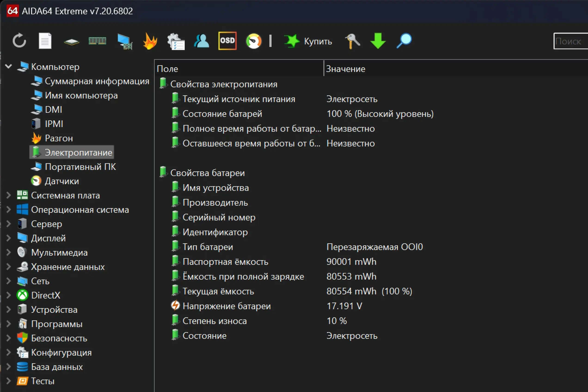Expand the Хранение данных node
The width and height of the screenshot is (588, 392).
point(9,267)
